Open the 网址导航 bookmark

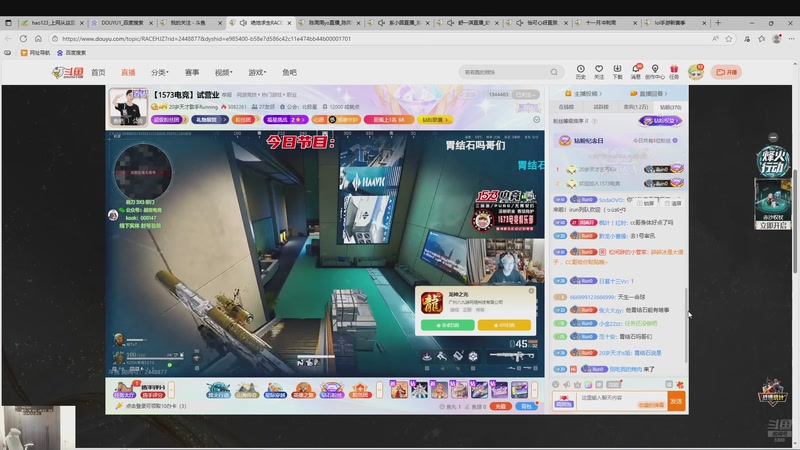pyautogui.click(x=35, y=53)
